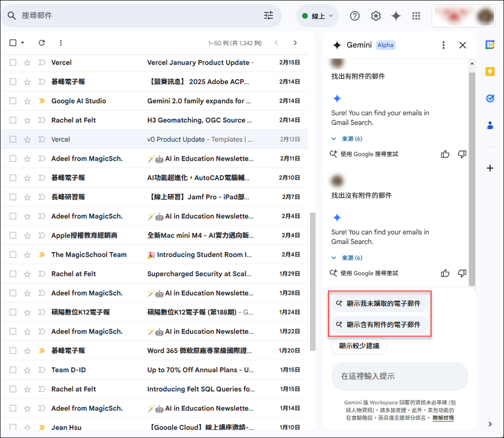This screenshot has height=438, width=504.
Task: Star the Vercel January Product Update email
Action: pyautogui.click(x=28, y=63)
